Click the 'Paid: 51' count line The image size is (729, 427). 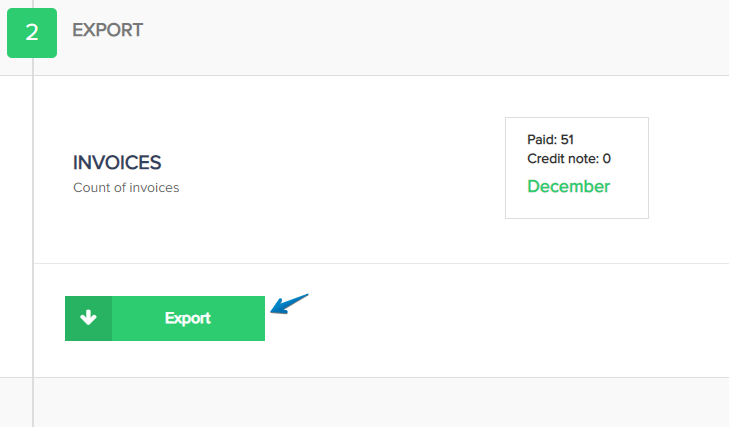tap(550, 140)
